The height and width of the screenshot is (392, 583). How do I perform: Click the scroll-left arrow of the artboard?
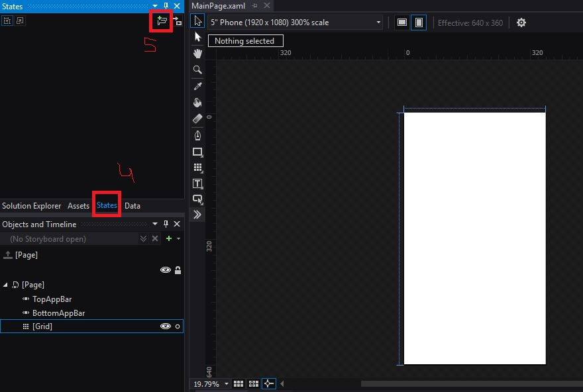coord(282,383)
